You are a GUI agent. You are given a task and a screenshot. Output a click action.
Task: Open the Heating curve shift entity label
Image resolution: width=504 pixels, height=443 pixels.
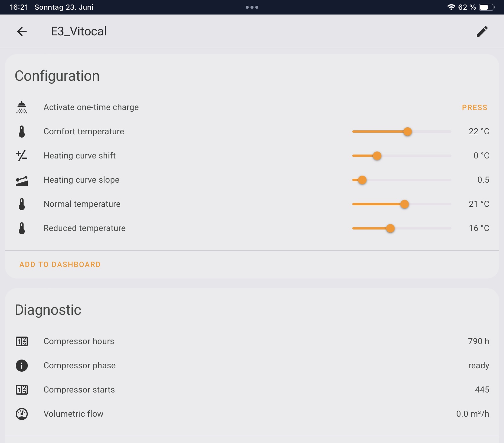click(x=79, y=156)
